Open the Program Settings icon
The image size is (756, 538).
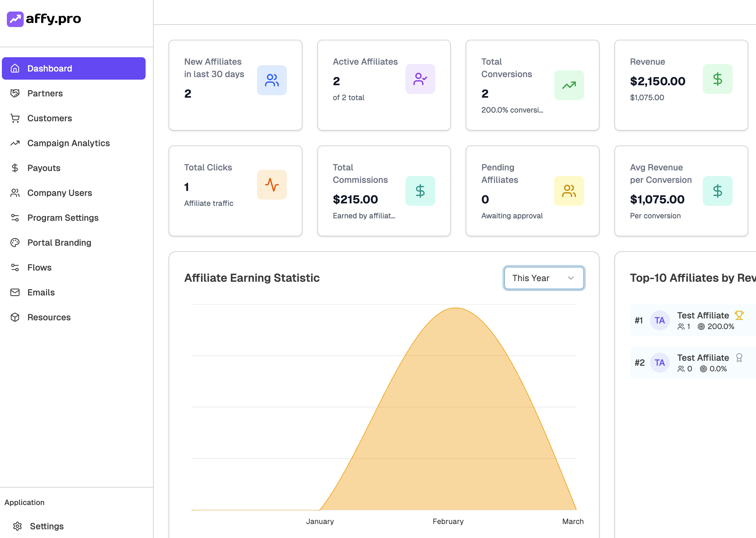tap(15, 218)
